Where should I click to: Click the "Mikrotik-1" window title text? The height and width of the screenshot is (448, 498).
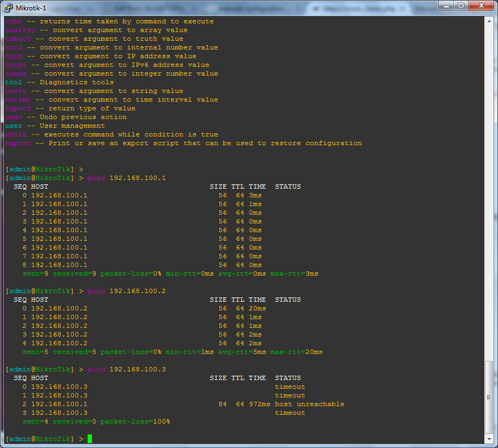(31, 8)
